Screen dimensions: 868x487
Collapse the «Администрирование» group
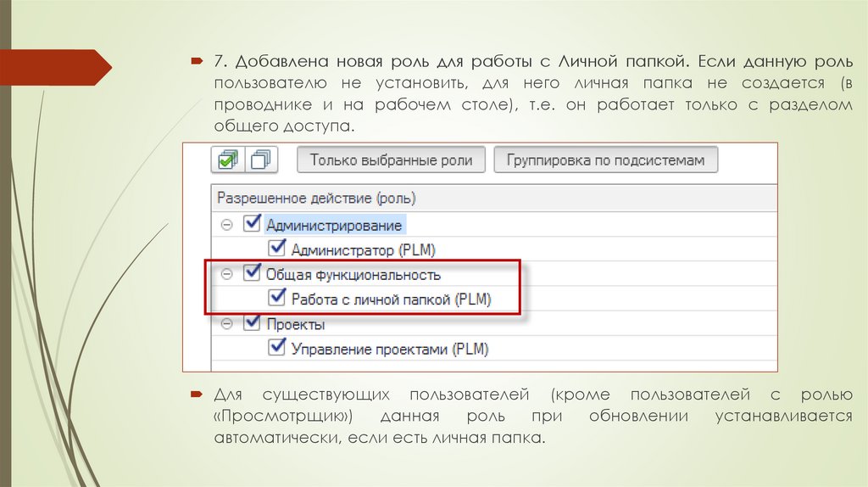coord(226,225)
